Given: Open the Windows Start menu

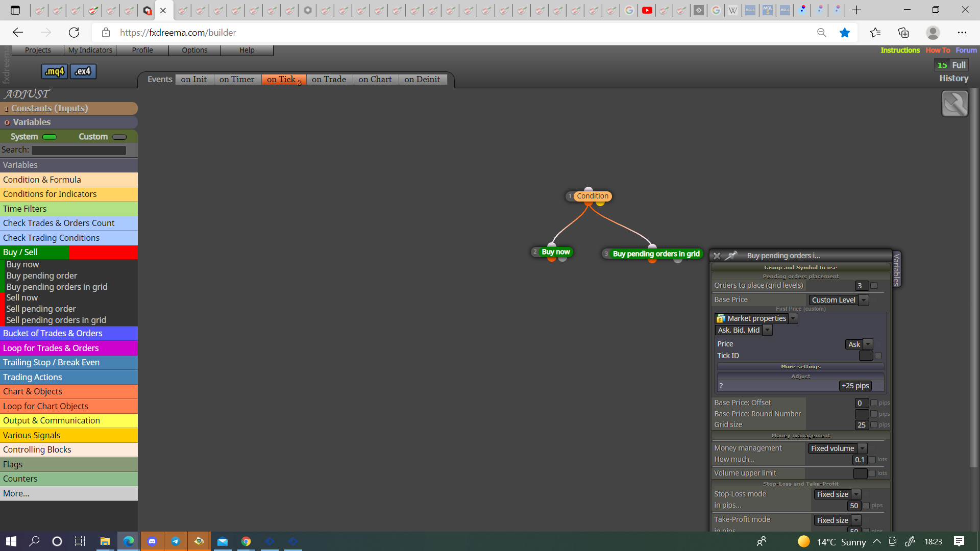Looking at the screenshot, I should [x=11, y=541].
